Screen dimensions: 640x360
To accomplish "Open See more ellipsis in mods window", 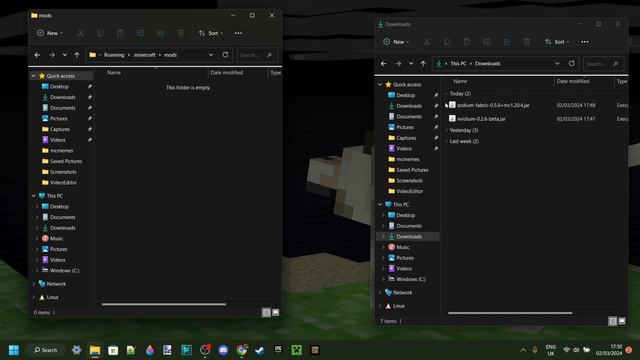I will click(238, 33).
